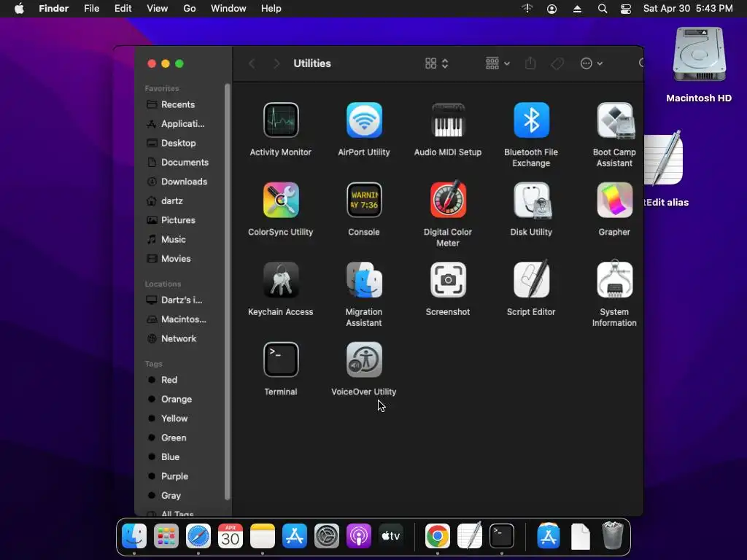Screen dimensions: 747x560
Task: Change icon view mode via view switcher
Action: click(436, 63)
